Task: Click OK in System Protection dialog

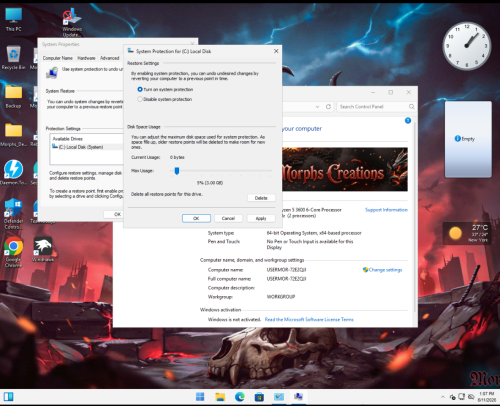Action: [x=196, y=218]
